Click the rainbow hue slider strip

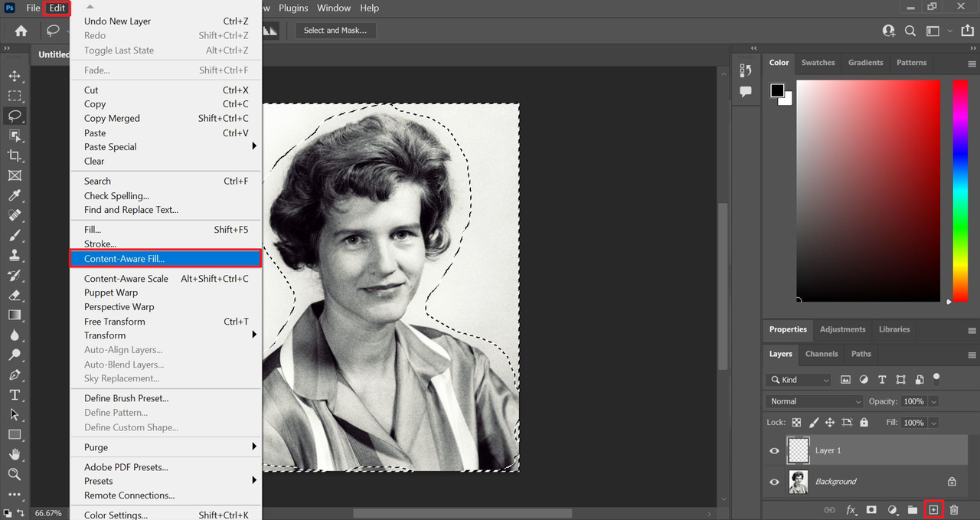(960, 191)
